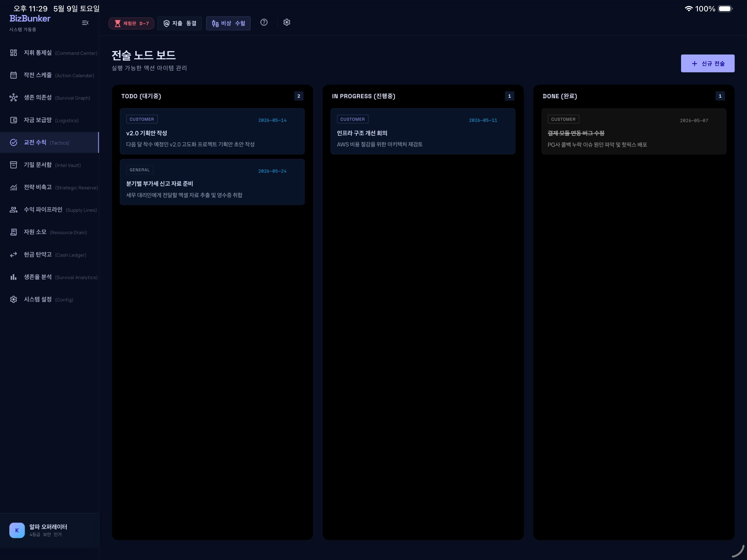Open the 분기별 부가세 신고 자료 준비 card
This screenshot has width=747, height=560.
click(212, 182)
